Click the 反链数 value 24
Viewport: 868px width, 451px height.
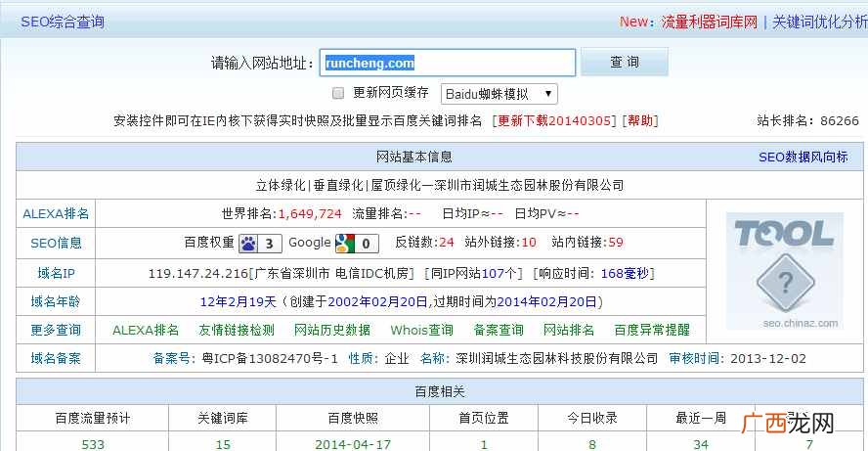446,242
